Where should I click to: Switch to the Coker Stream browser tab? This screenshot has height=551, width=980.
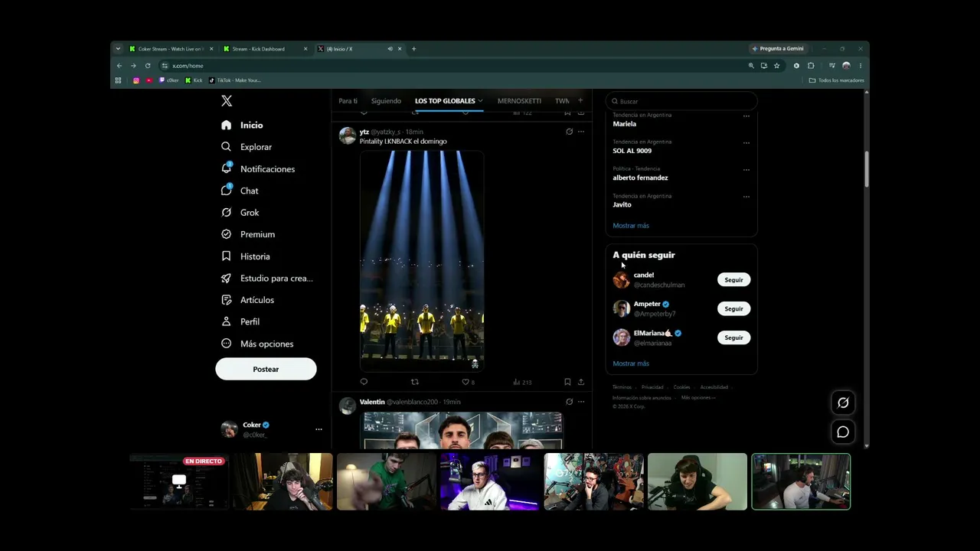click(x=171, y=49)
